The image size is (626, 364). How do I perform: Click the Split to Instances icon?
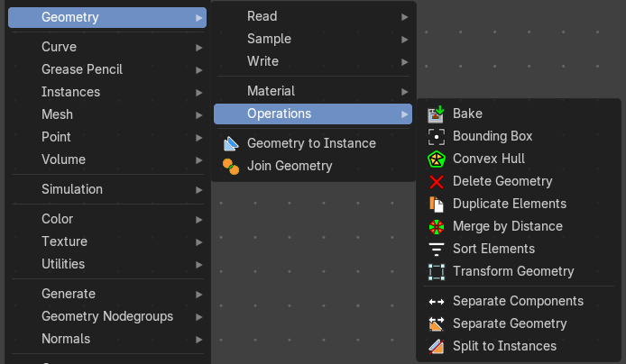coord(436,347)
